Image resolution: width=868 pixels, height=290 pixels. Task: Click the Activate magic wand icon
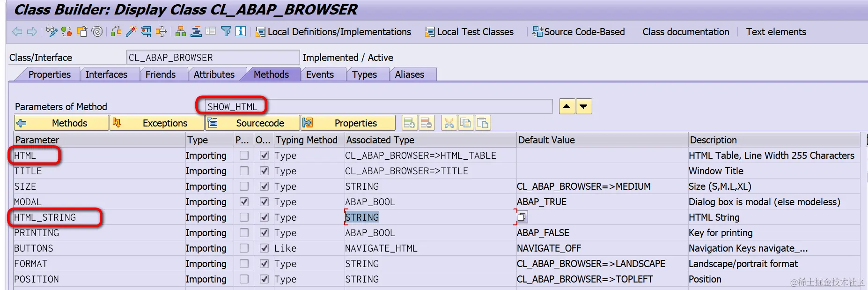pyautogui.click(x=131, y=31)
